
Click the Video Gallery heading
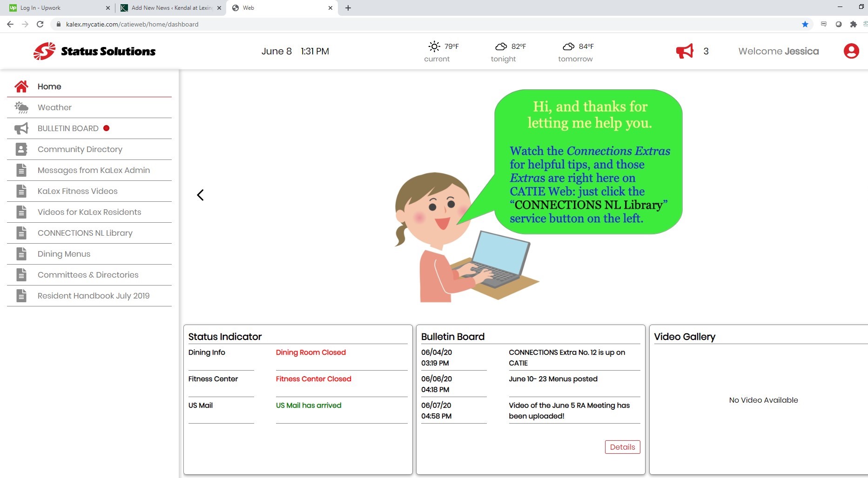[685, 337]
